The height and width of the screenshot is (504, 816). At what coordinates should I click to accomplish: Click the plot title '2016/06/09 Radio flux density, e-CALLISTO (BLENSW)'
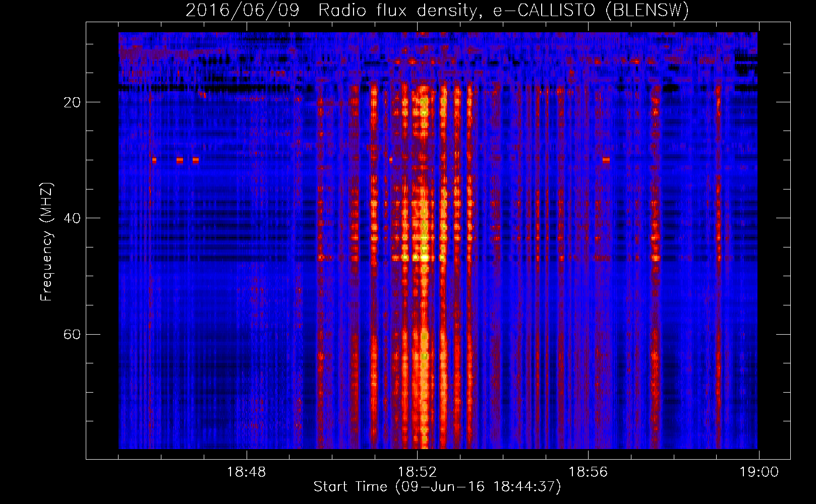click(437, 10)
